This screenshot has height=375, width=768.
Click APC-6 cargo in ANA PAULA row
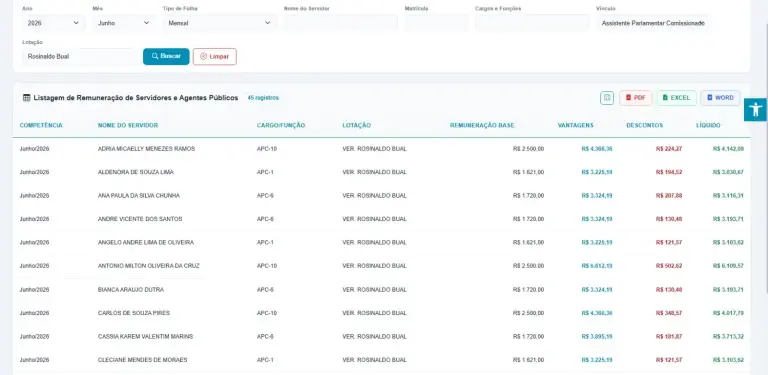pyautogui.click(x=265, y=196)
